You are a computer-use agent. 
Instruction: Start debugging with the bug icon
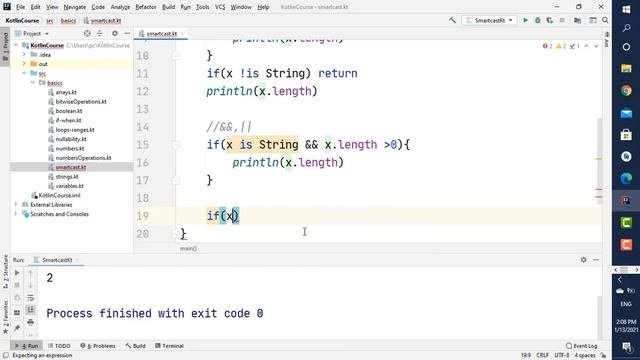[x=538, y=20]
